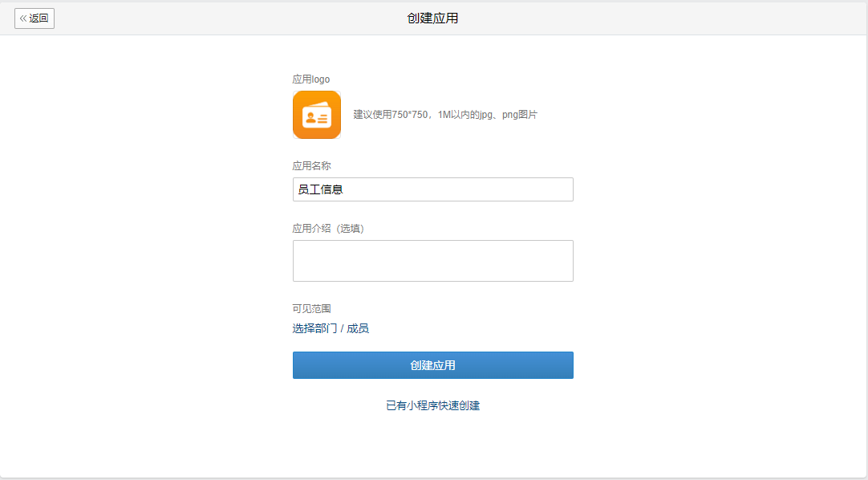Follow the 已有小程序快速创建 link
Screen dimensions: 868x480
pyautogui.click(x=432, y=405)
